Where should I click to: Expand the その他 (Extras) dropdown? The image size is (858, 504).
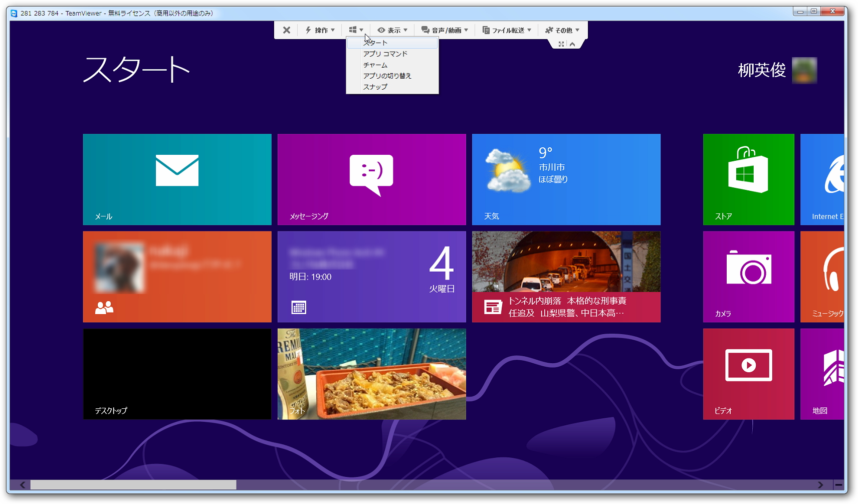562,30
